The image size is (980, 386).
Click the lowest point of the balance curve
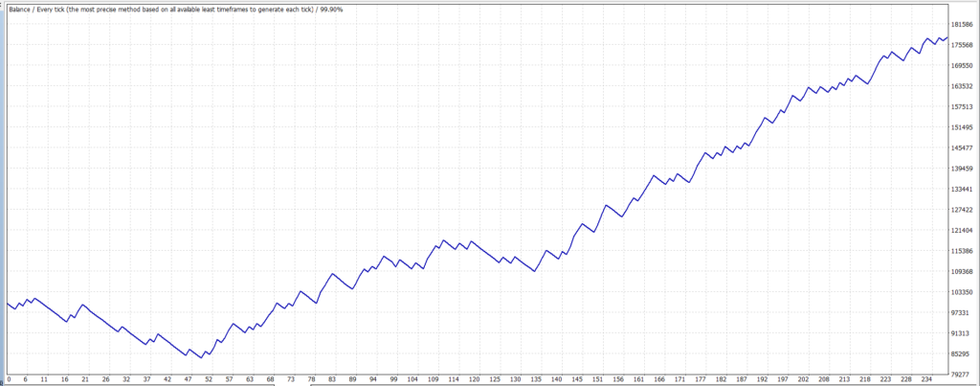point(201,358)
